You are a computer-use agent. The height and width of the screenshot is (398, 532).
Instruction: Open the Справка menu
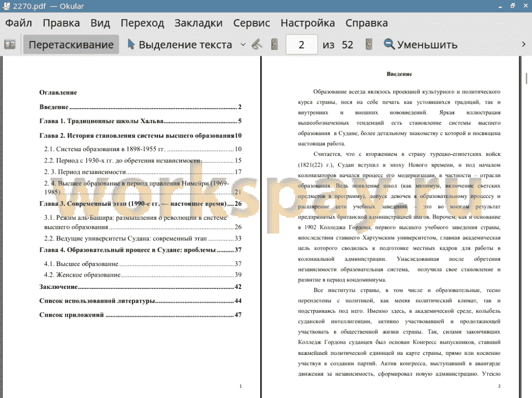click(367, 23)
